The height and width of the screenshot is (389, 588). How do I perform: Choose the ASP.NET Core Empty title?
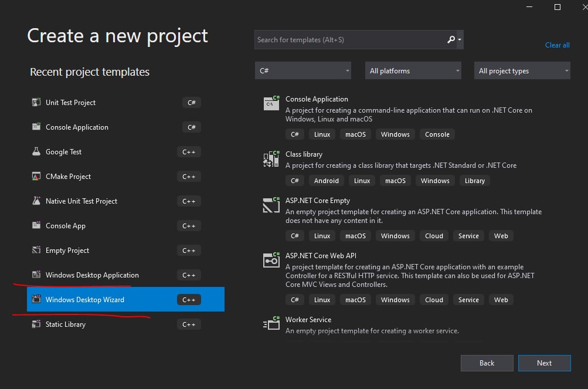tap(318, 201)
